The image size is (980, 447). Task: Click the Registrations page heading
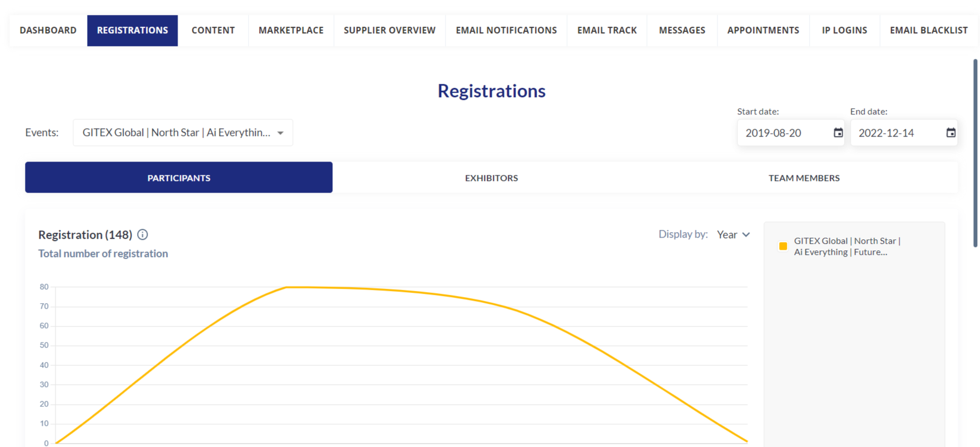click(x=491, y=91)
